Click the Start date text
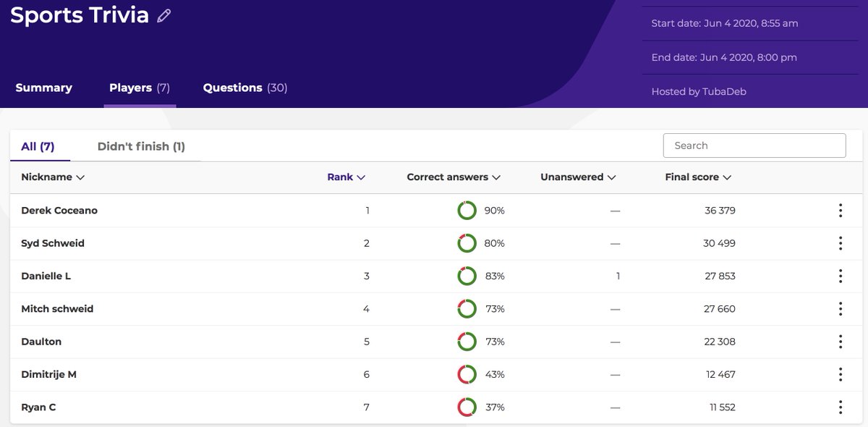 coord(725,23)
